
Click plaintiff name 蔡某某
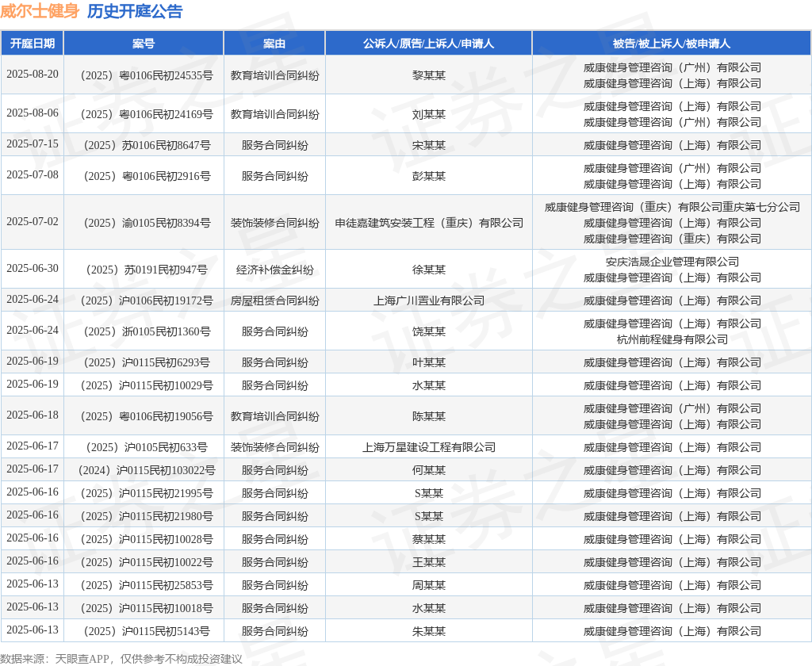pyautogui.click(x=429, y=540)
